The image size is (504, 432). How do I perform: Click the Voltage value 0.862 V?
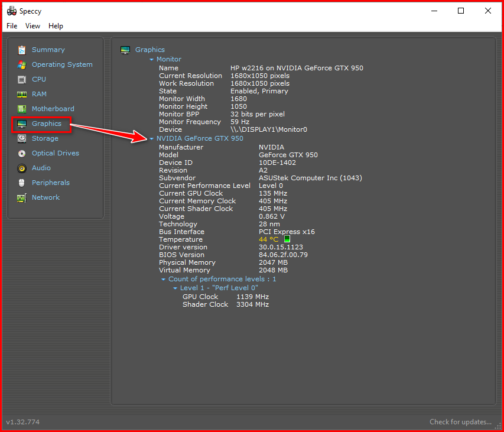(272, 216)
